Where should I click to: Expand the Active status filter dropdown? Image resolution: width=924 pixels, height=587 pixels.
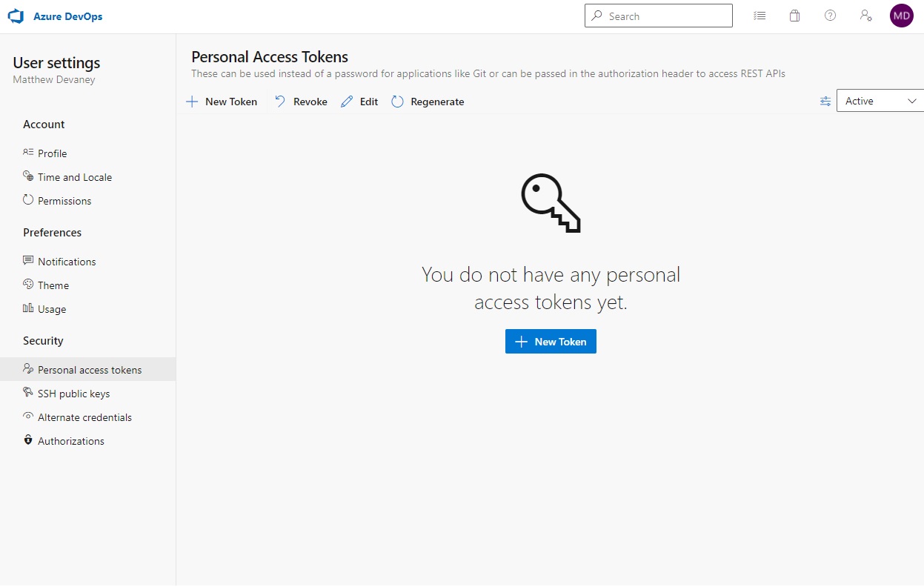coord(880,102)
